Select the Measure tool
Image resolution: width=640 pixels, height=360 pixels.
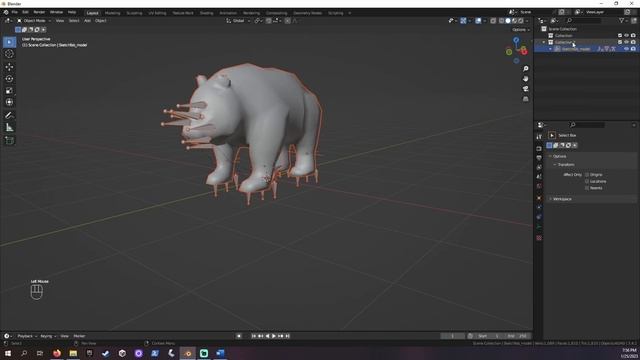9,128
